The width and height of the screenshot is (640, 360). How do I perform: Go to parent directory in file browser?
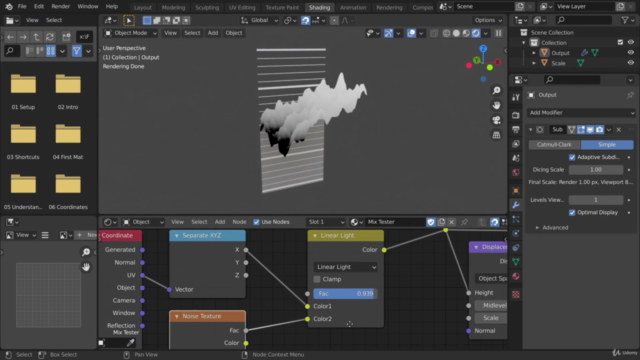pos(36,37)
